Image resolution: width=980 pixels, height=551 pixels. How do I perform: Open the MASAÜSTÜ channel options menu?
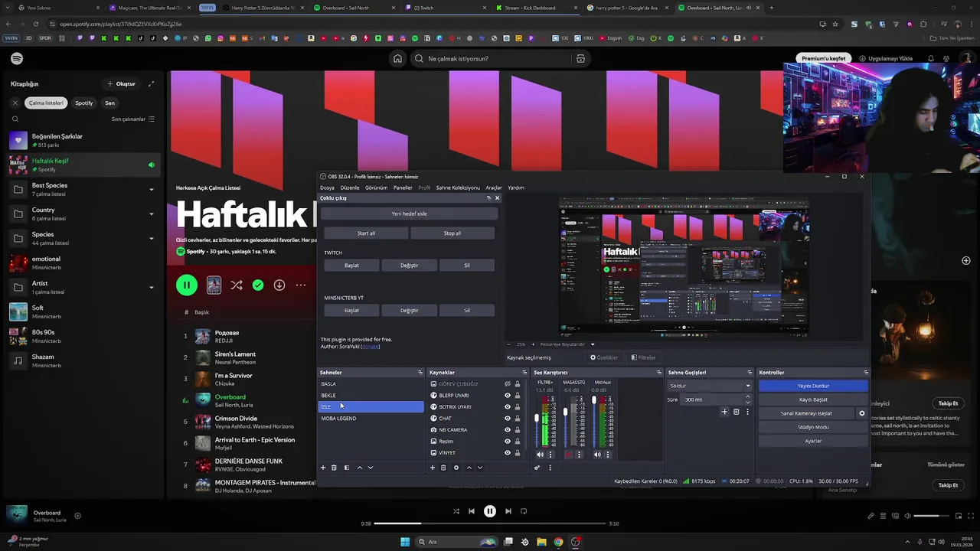579,455
